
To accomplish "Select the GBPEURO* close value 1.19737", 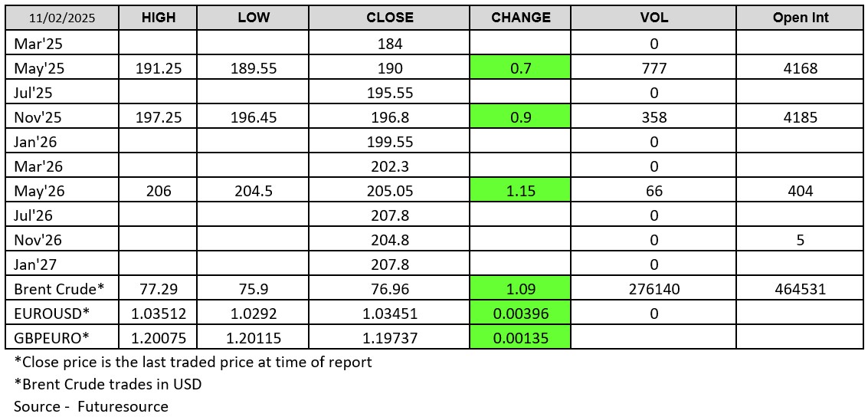I will click(x=390, y=337).
